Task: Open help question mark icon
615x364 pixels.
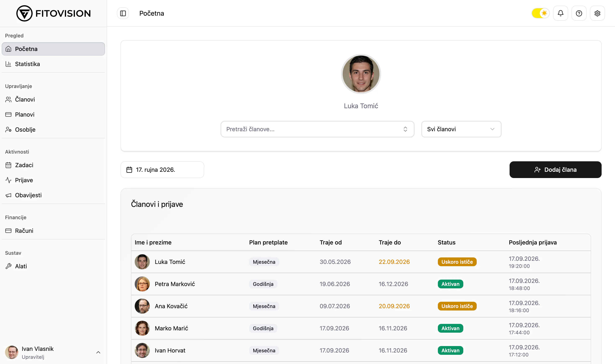Action: point(579,13)
